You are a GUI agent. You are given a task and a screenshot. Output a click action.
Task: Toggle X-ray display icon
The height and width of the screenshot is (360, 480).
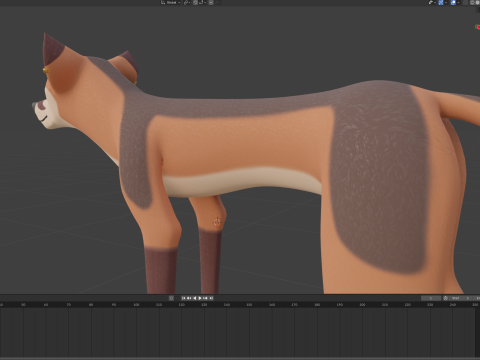point(466,2)
